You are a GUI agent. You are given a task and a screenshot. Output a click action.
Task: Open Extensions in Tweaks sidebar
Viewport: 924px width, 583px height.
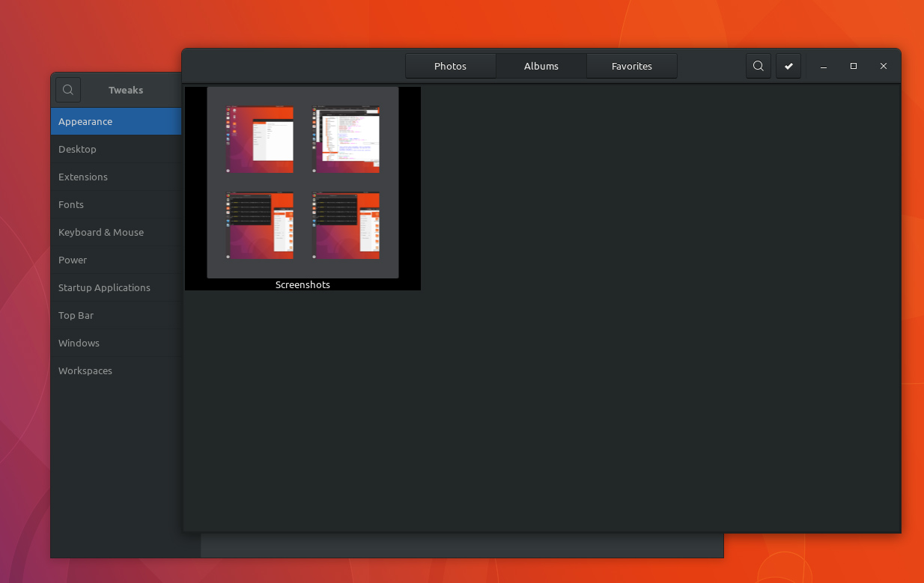[x=116, y=177]
